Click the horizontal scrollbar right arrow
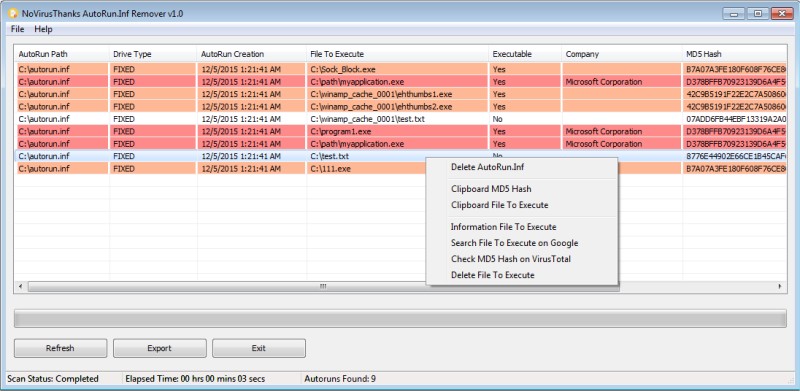This screenshot has height=392, width=800. tap(780, 287)
